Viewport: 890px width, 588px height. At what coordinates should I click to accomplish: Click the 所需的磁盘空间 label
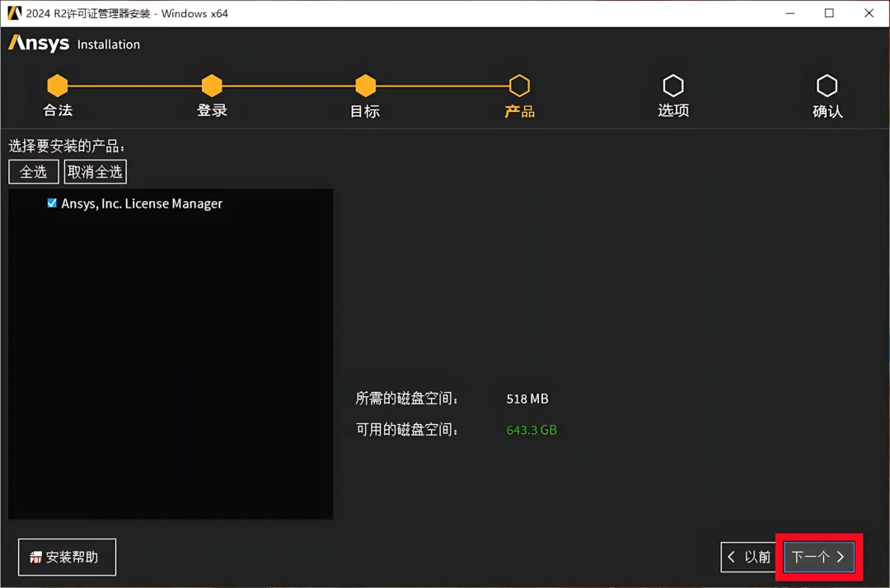[407, 399]
